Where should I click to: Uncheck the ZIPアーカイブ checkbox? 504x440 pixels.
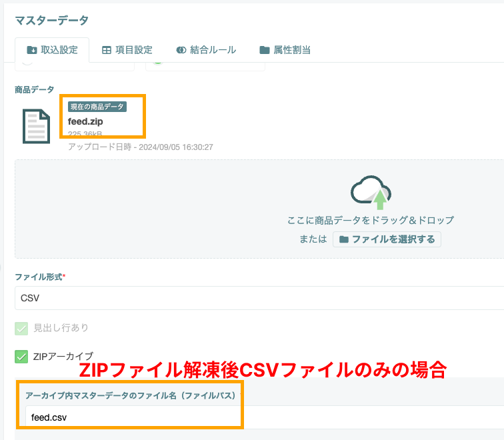21,357
